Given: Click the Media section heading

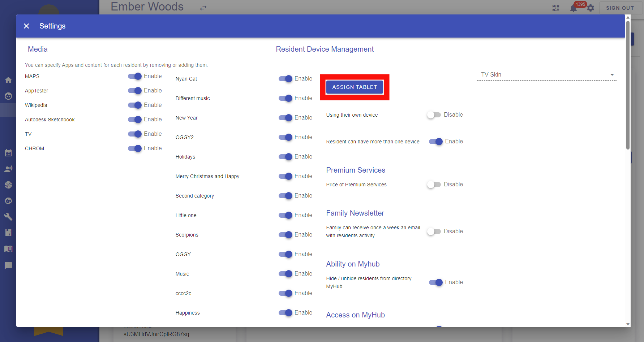Looking at the screenshot, I should click(38, 49).
